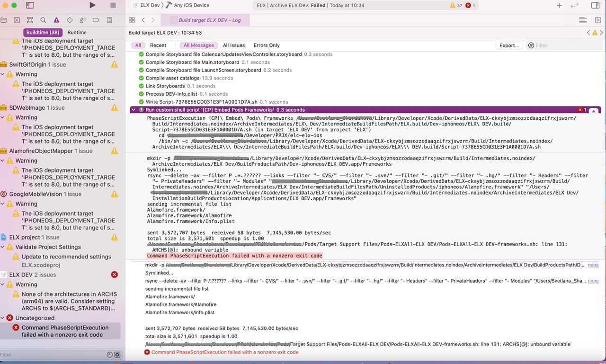Select the Recent scope filter
The image size is (606, 364).
(x=158, y=45)
